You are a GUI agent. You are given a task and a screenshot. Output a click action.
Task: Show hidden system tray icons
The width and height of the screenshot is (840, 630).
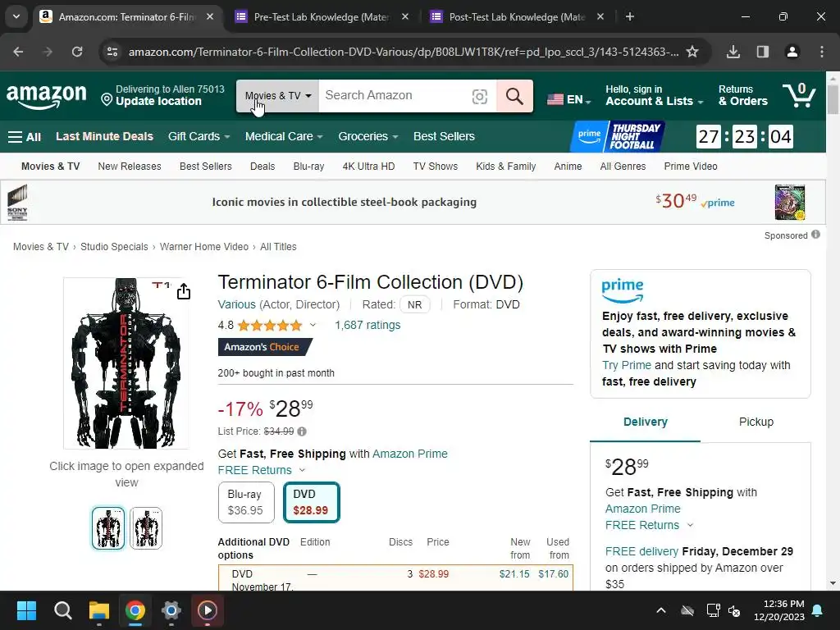coord(661,610)
